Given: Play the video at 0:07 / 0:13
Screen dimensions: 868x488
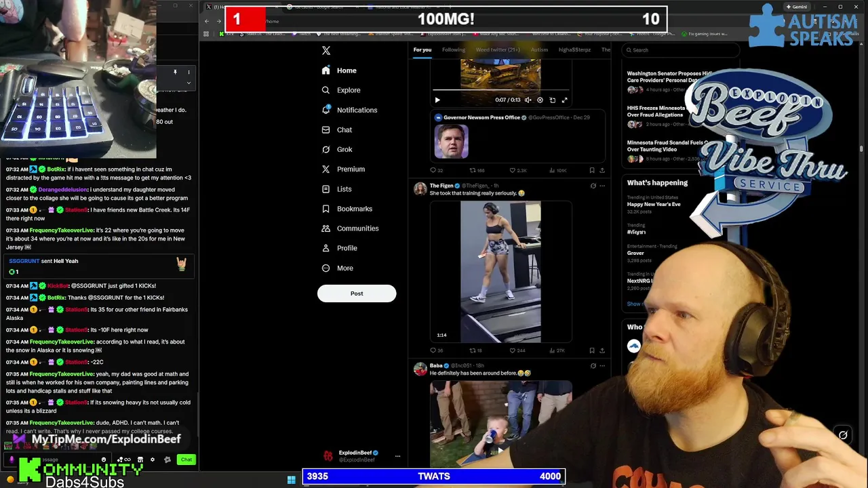Looking at the screenshot, I should click(x=437, y=100).
